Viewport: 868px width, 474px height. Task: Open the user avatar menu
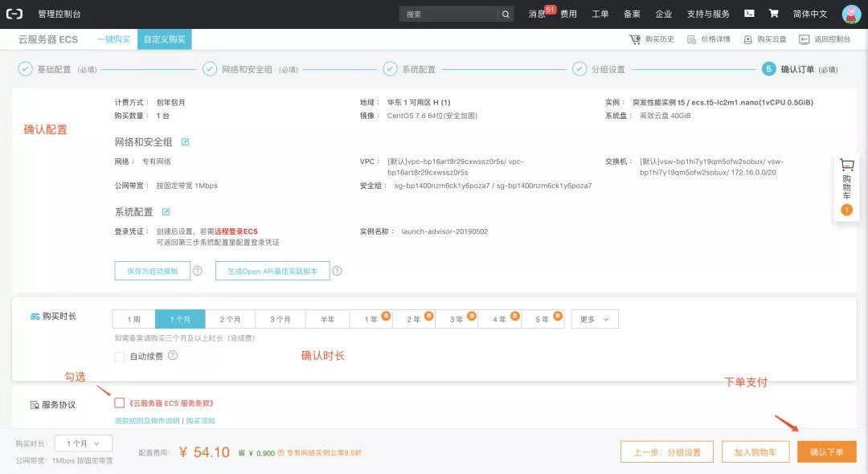(851, 14)
